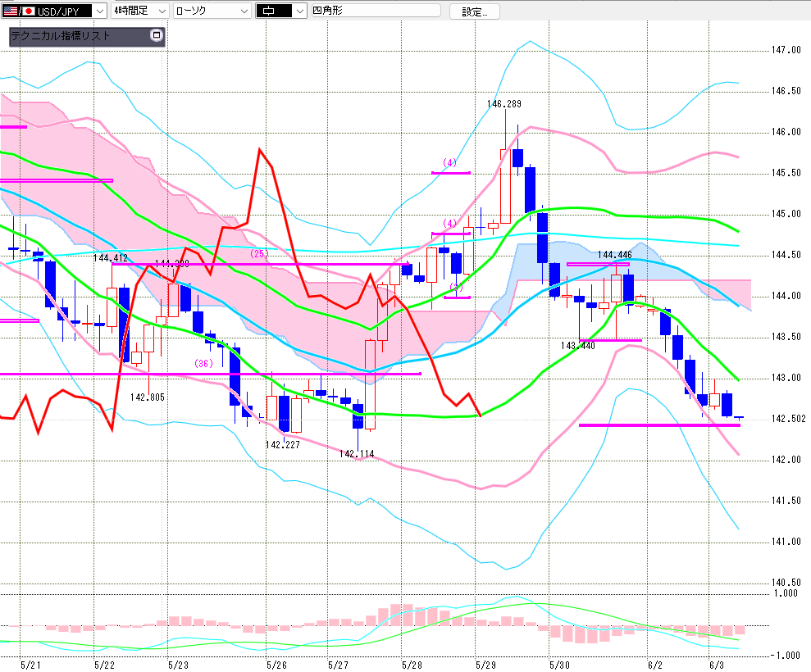Click the (36) magenta annotation
Screen dimensions: 811x672
click(x=203, y=363)
